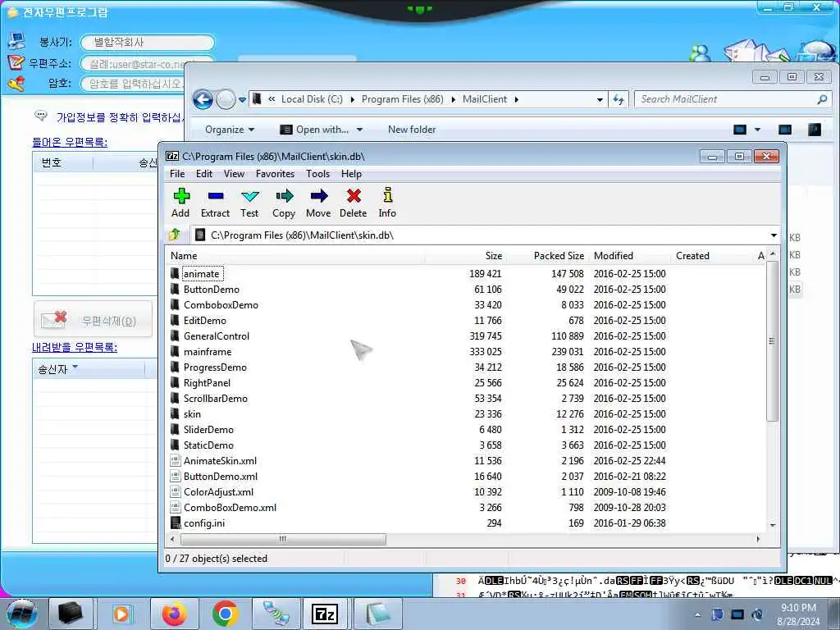This screenshot has width=840, height=630.
Task: Click New folder in Explorer
Action: (412, 130)
